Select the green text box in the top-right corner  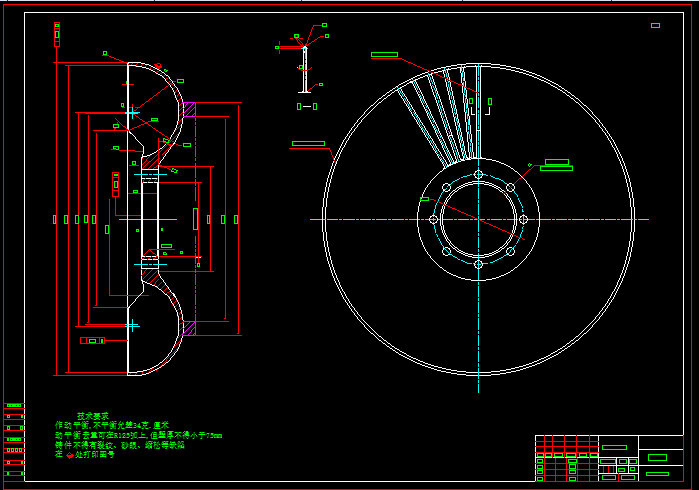655,25
